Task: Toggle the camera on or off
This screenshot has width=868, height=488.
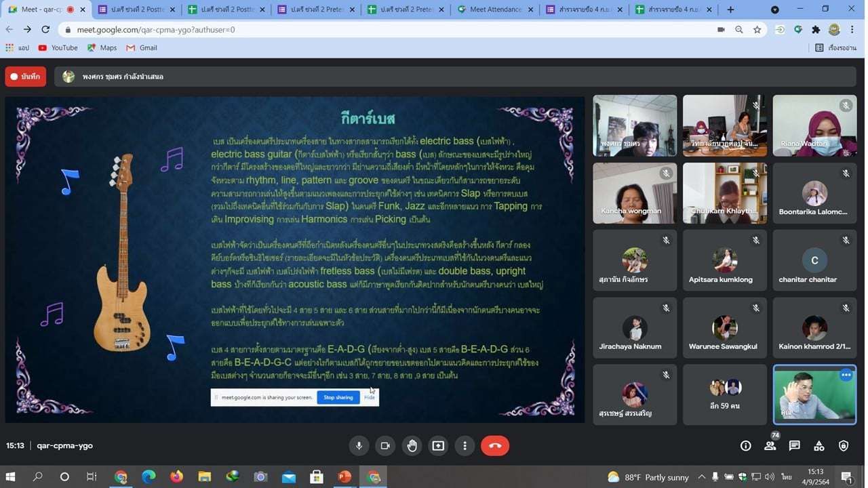Action: coord(385,445)
